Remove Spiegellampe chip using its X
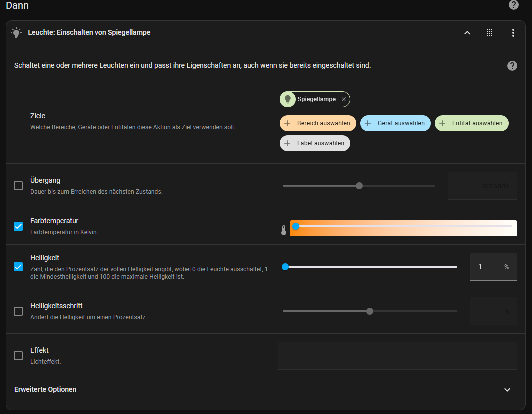 pos(344,100)
